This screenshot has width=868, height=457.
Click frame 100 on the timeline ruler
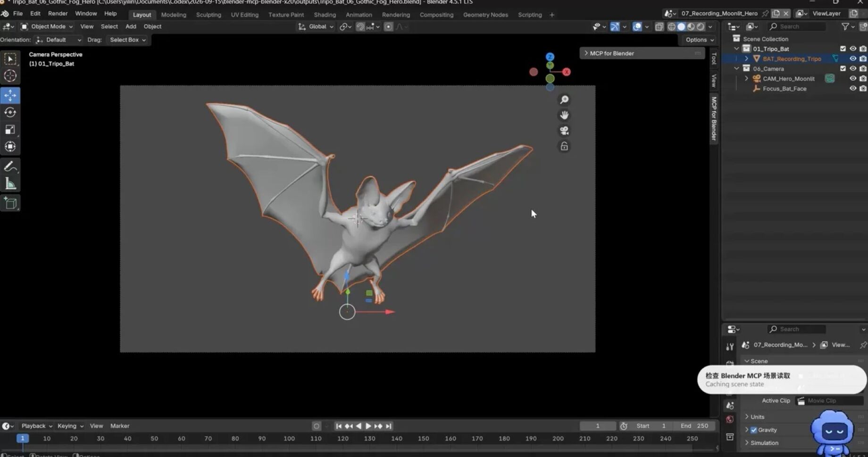point(289,439)
